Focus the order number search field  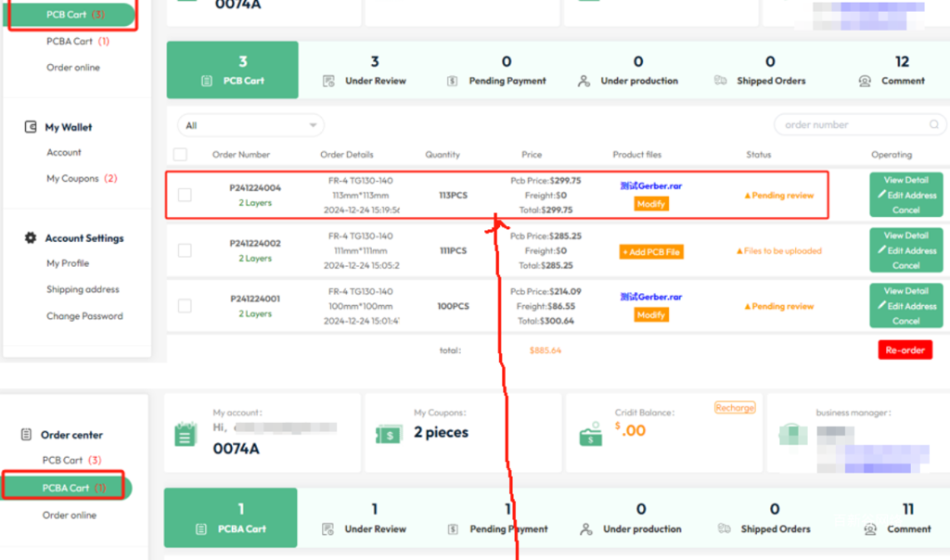849,125
